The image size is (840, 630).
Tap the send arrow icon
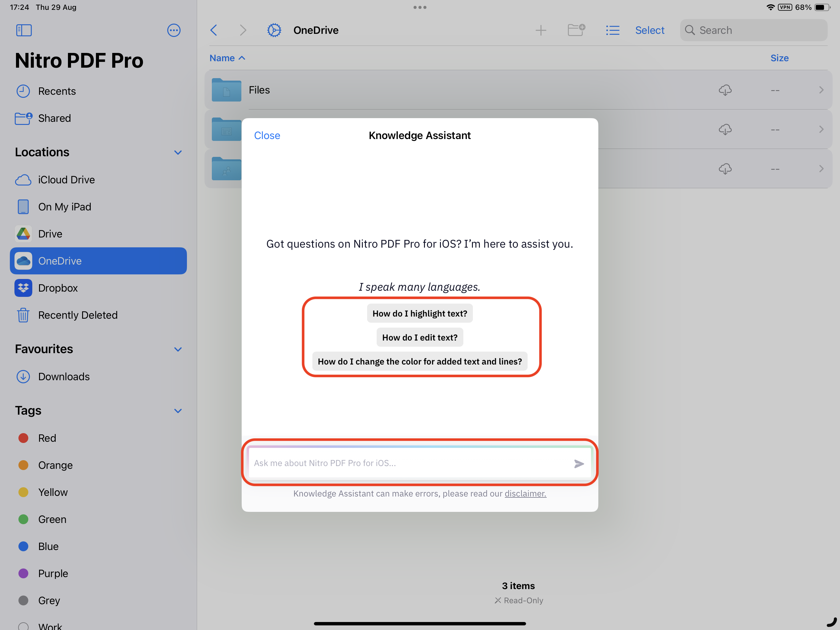[x=578, y=464]
